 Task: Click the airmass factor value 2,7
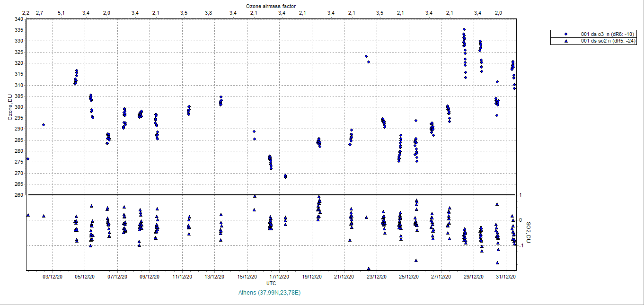[39, 13]
